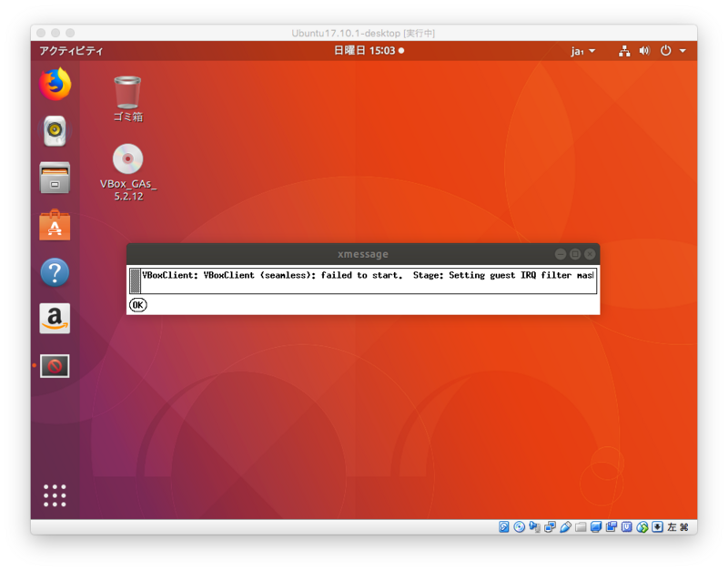Select the running xmessage app dock icon
The image size is (728, 571).
pyautogui.click(x=55, y=366)
